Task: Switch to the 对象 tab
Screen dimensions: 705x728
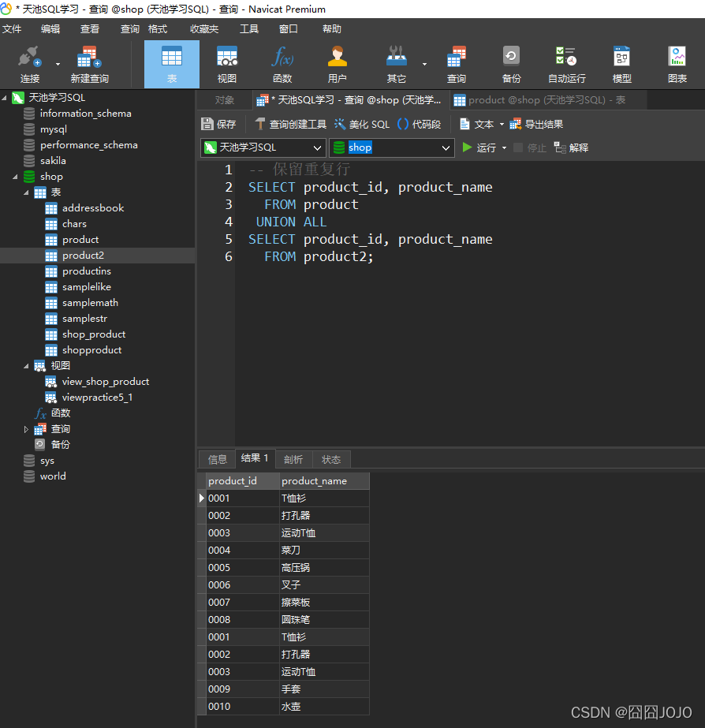Action: pyautogui.click(x=225, y=100)
